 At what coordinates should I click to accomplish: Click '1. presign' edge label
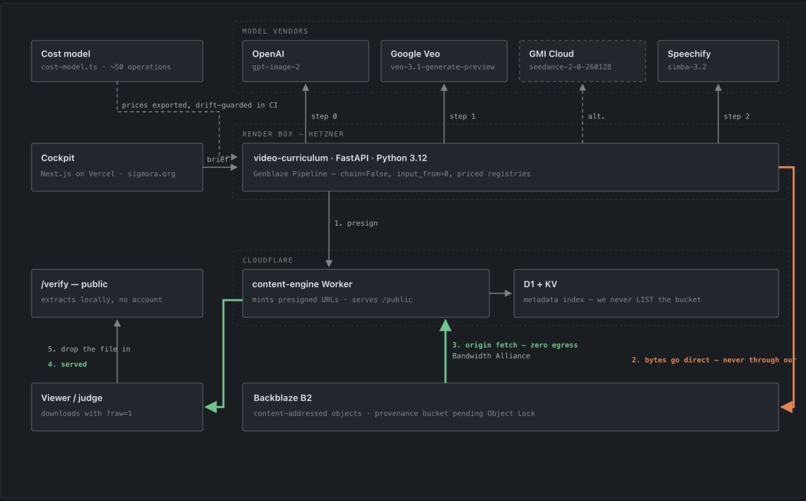tap(356, 223)
